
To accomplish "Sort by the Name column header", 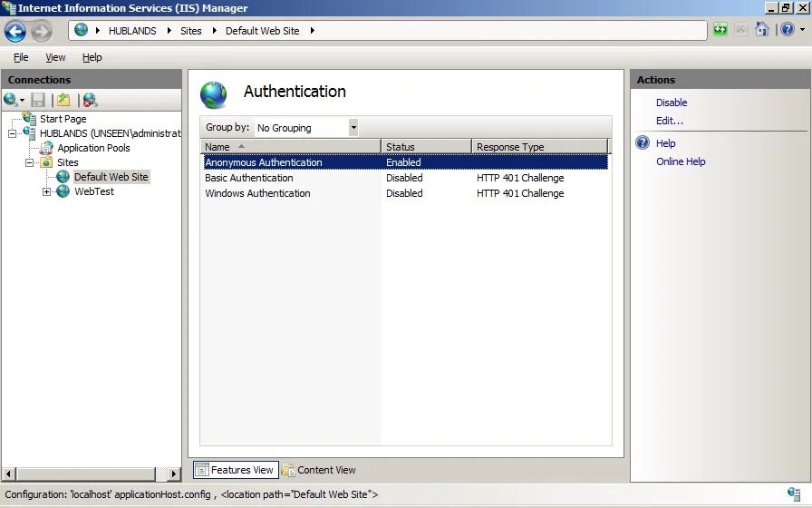I will pyautogui.click(x=291, y=147).
